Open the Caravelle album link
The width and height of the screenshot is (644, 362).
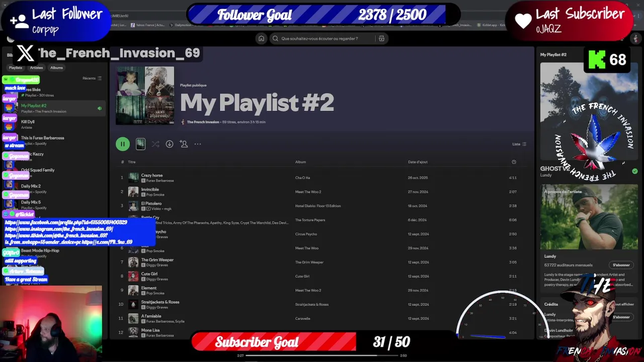[x=303, y=318]
